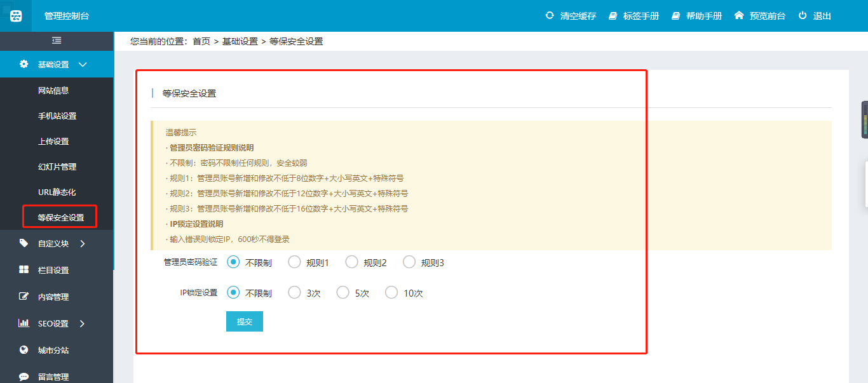This screenshot has height=383, width=868.
Task: Select the 规则1 password rule radio button
Action: pyautogui.click(x=294, y=261)
